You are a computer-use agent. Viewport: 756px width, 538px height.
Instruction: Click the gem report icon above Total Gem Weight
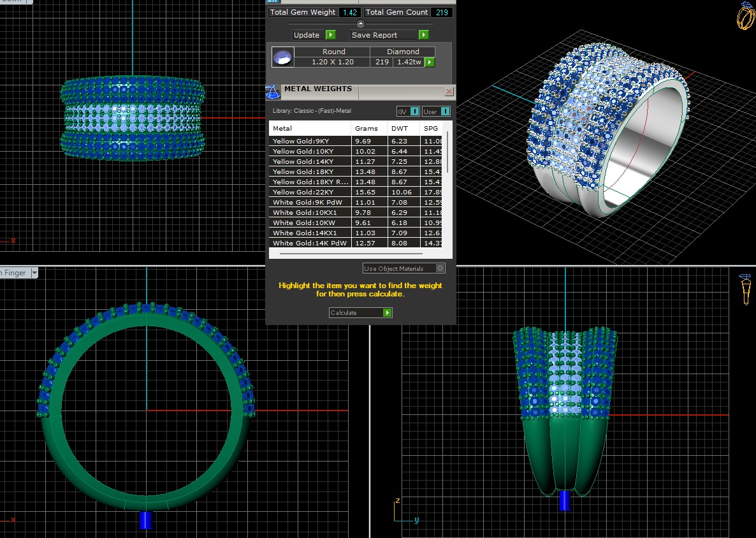tap(273, 2)
